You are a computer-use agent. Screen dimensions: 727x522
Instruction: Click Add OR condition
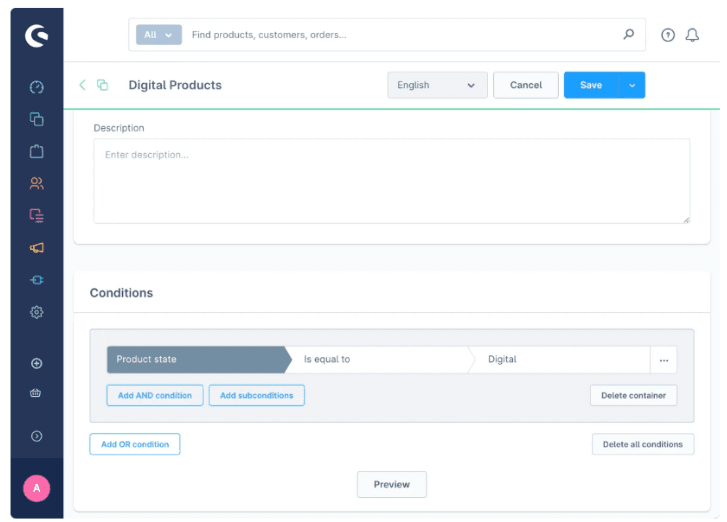tap(135, 444)
